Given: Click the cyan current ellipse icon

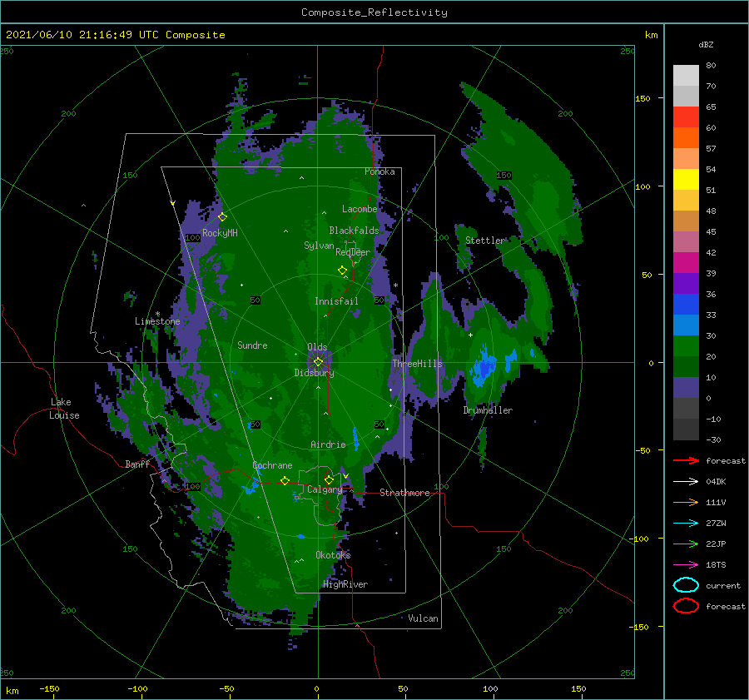Looking at the screenshot, I should tap(686, 585).
